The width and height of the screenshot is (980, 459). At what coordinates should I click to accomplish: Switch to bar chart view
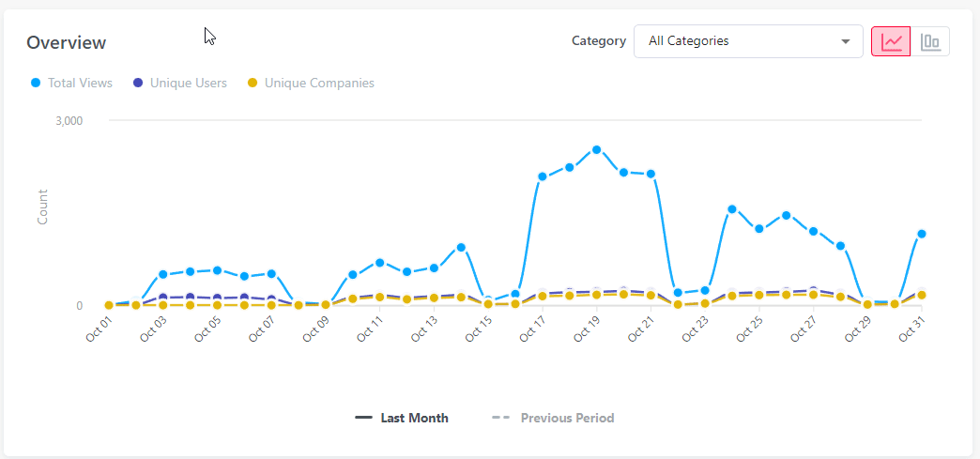coord(930,41)
